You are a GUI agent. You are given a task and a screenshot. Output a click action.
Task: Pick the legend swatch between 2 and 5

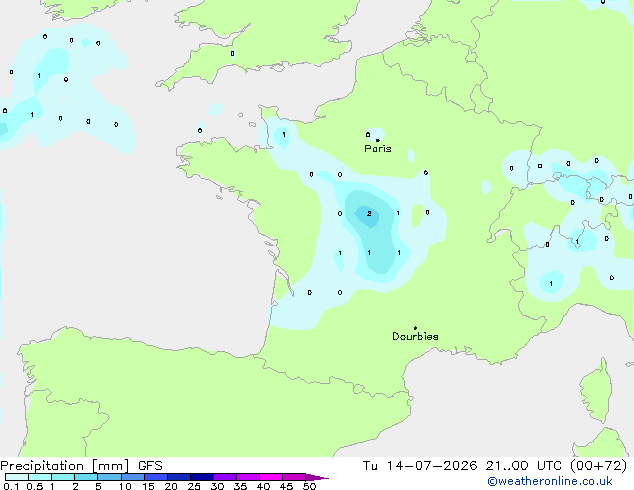coord(86,477)
